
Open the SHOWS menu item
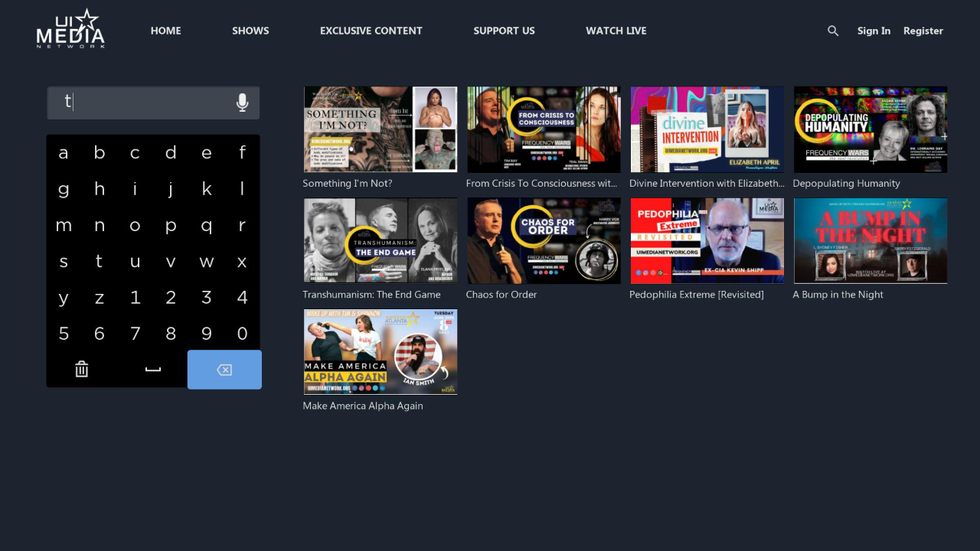[250, 31]
